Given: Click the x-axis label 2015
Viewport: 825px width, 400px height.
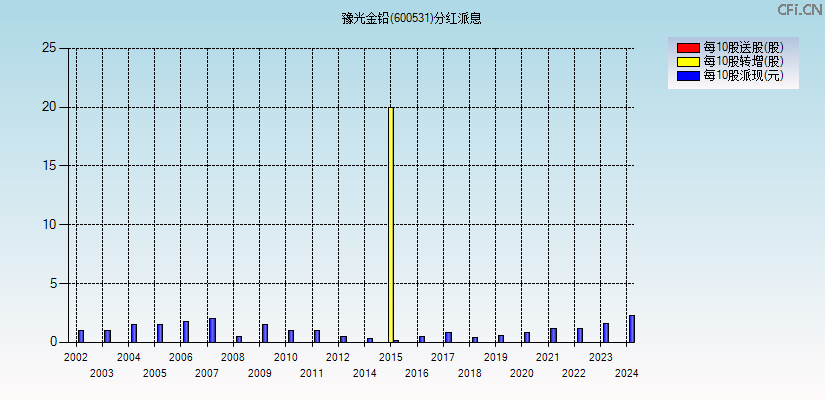Looking at the screenshot, I should pos(390,357).
